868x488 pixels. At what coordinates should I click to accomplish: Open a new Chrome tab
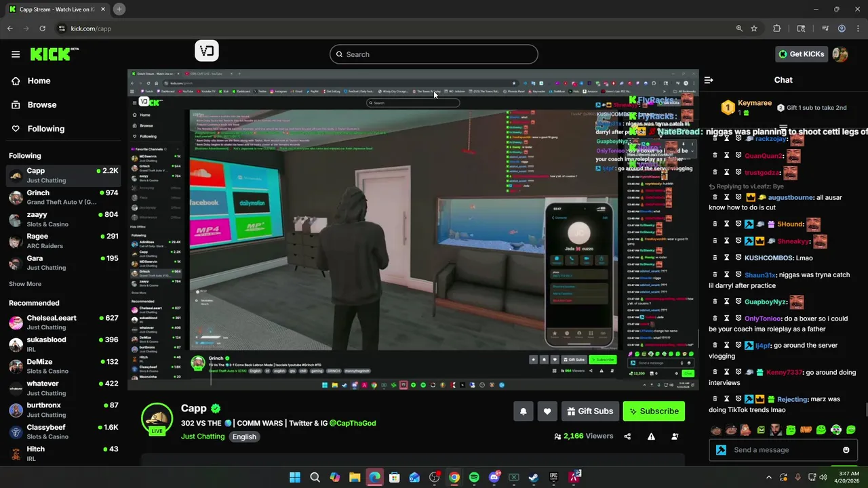(x=119, y=9)
